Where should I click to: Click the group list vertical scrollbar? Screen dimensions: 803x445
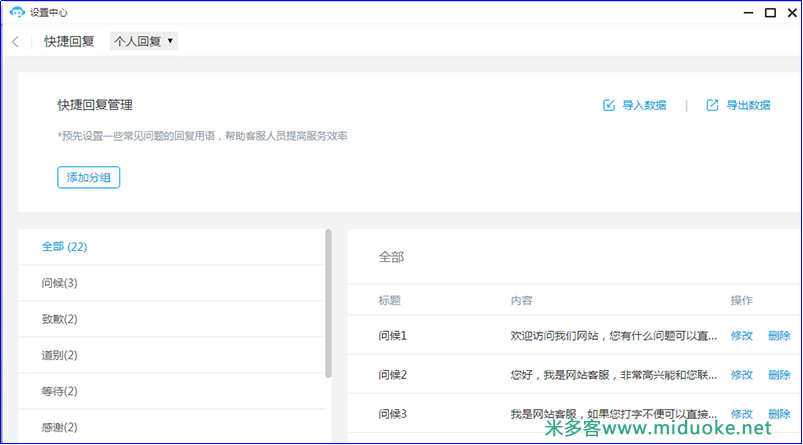tap(328, 300)
